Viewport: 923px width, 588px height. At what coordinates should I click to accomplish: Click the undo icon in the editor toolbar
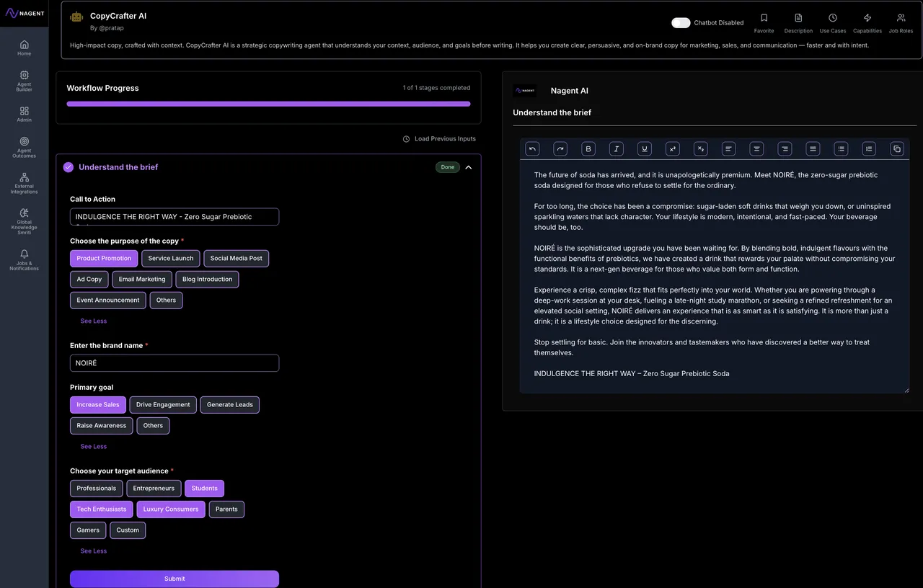[x=532, y=148]
